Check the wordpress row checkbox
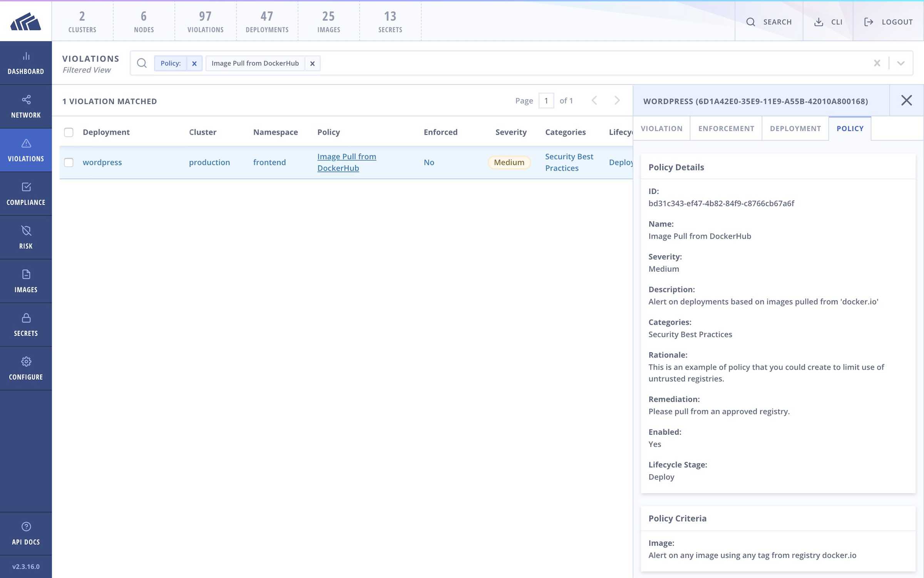The image size is (924, 578). [x=69, y=162]
